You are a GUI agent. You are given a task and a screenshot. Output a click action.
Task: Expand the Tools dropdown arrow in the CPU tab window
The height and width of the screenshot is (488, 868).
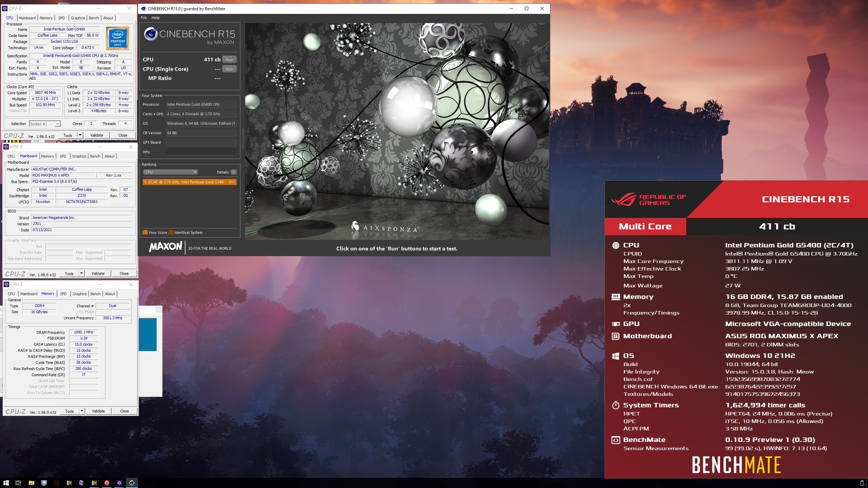80,135
